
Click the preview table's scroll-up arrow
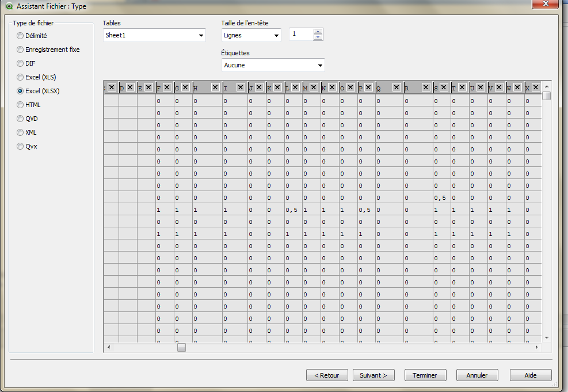[547, 86]
